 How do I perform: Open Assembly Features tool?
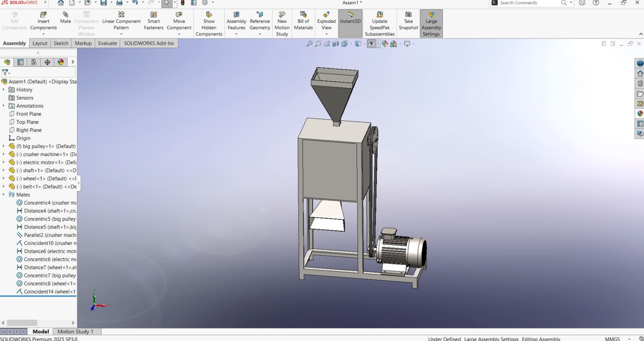(236, 21)
